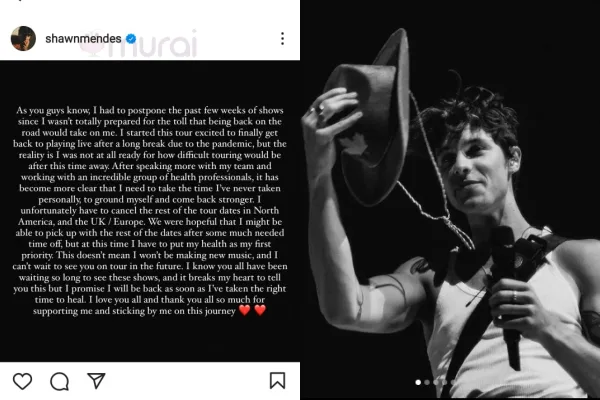Image resolution: width=600 pixels, height=400 pixels.
Task: Select the fourth carousel dot
Action: pyautogui.click(x=445, y=382)
